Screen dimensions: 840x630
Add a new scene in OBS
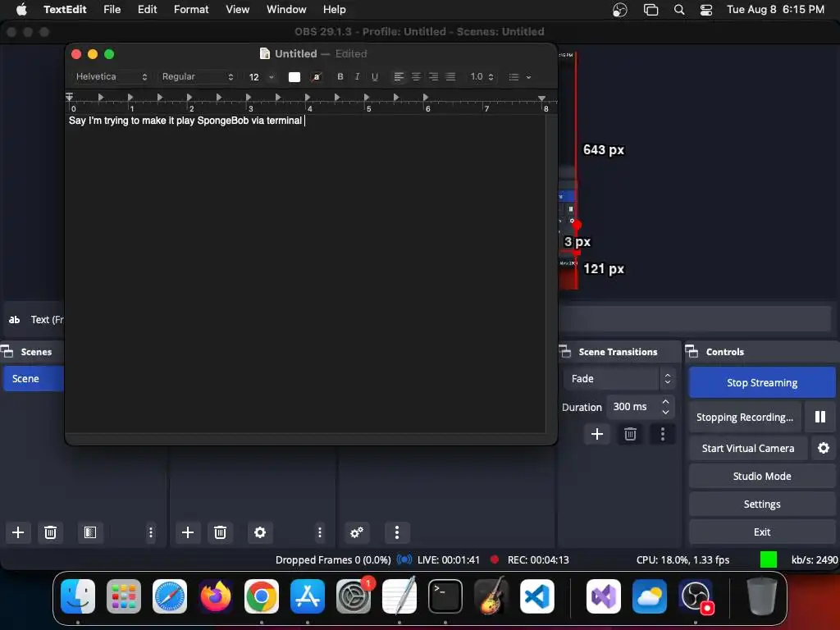tap(18, 532)
